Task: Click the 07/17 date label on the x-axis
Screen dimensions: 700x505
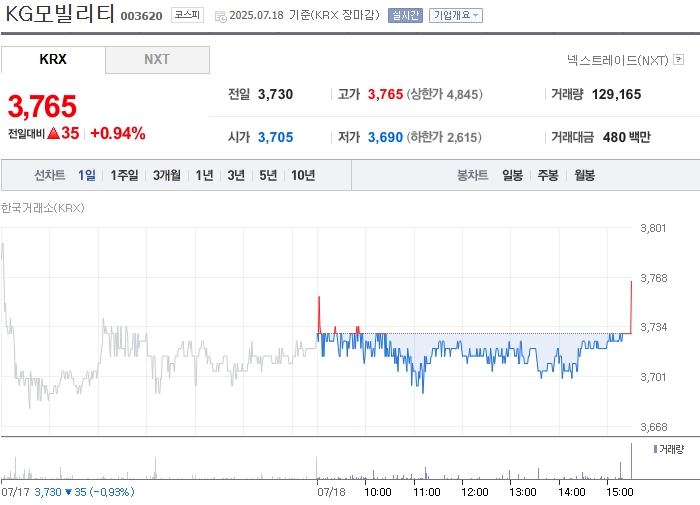Action: click(15, 492)
